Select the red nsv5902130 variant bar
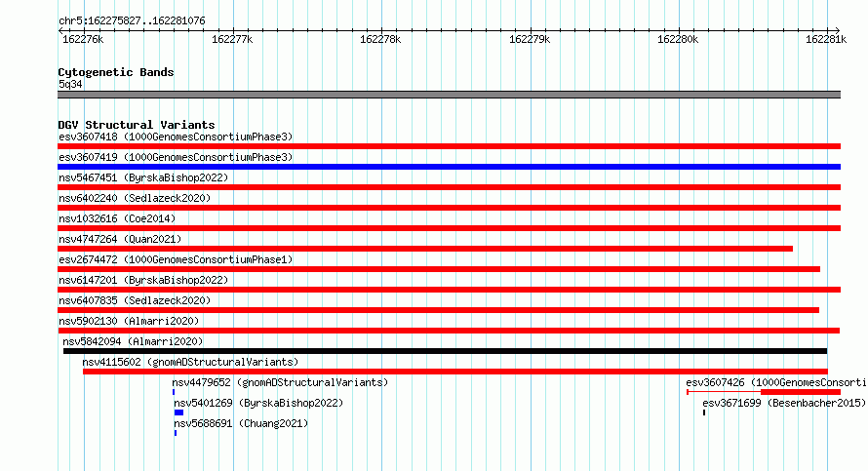Viewport: 868px width, 471px height. pyautogui.click(x=449, y=331)
